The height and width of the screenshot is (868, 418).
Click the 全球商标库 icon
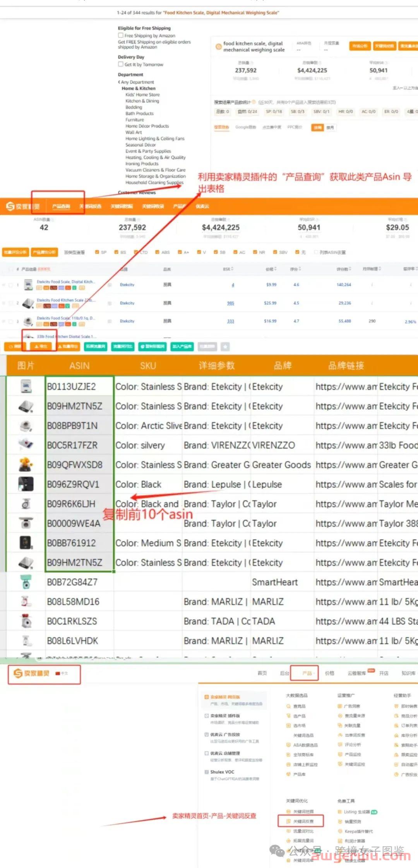(x=288, y=755)
